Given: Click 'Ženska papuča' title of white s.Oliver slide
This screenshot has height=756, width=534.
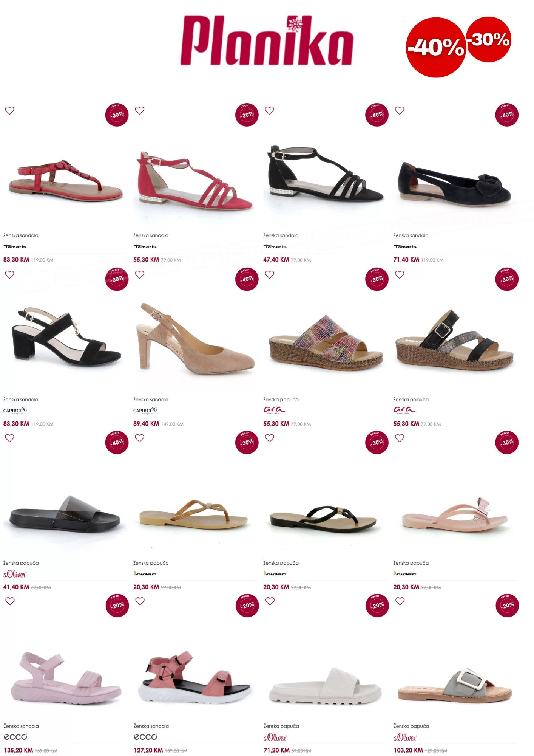Looking at the screenshot, I should (281, 726).
